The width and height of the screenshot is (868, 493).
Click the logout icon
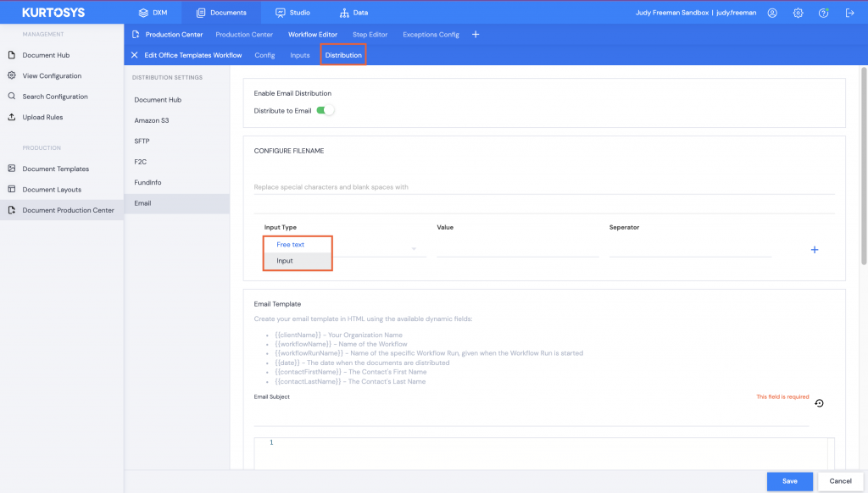coord(849,13)
